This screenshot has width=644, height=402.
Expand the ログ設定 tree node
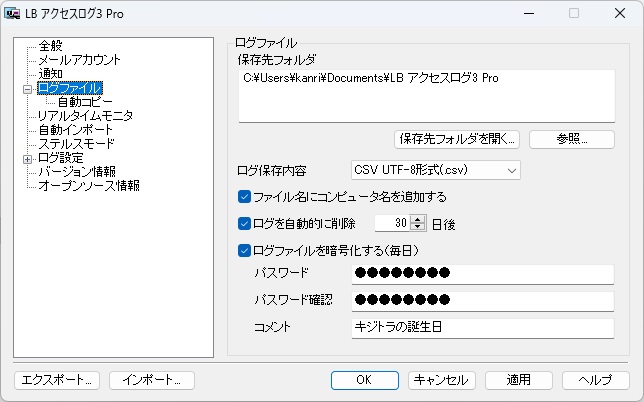click(28, 159)
